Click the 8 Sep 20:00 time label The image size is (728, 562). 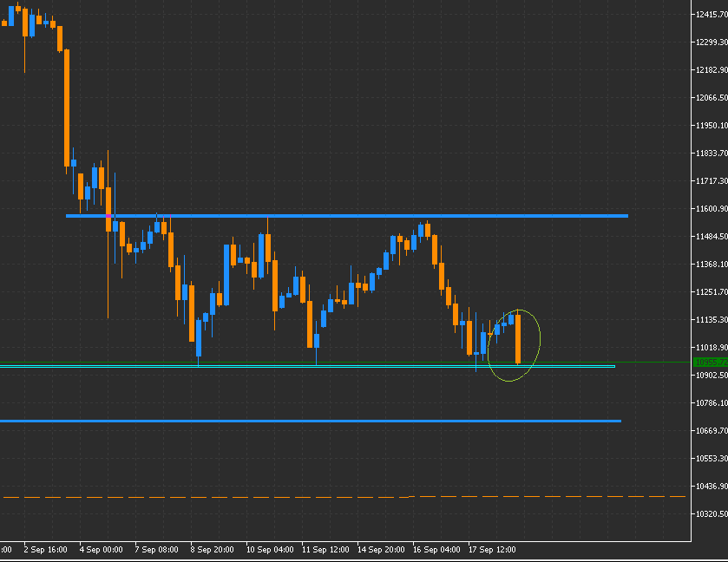[213, 550]
